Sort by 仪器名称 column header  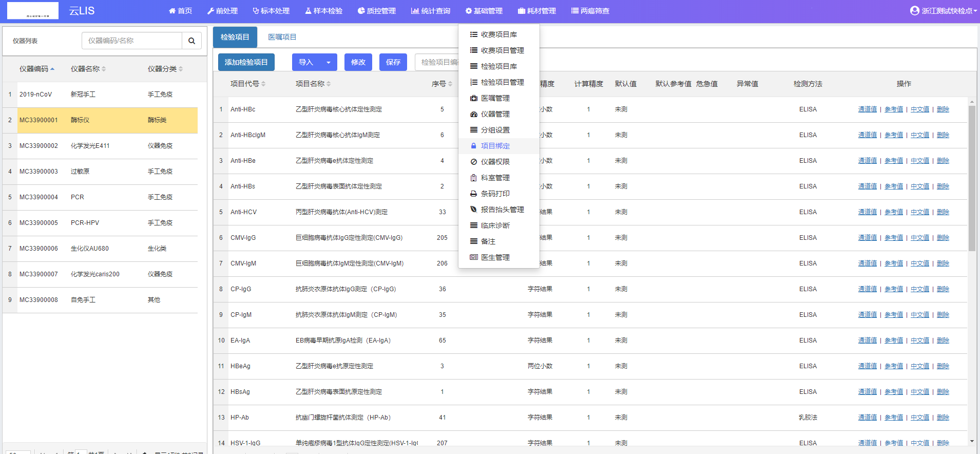tap(88, 69)
